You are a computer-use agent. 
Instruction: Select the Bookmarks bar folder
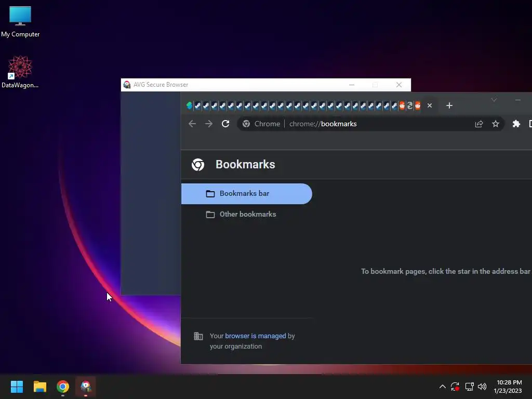coord(247,194)
